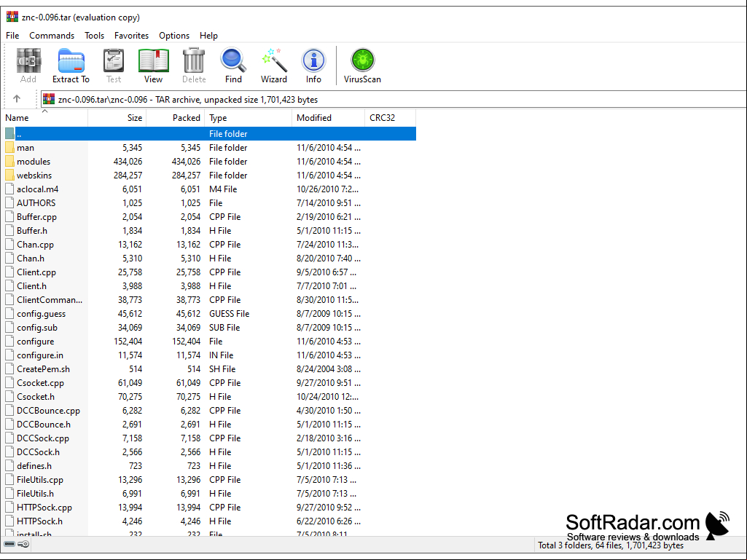The width and height of the screenshot is (747, 560).
Task: Click the WinRAR title bar app icon
Action: click(x=12, y=17)
